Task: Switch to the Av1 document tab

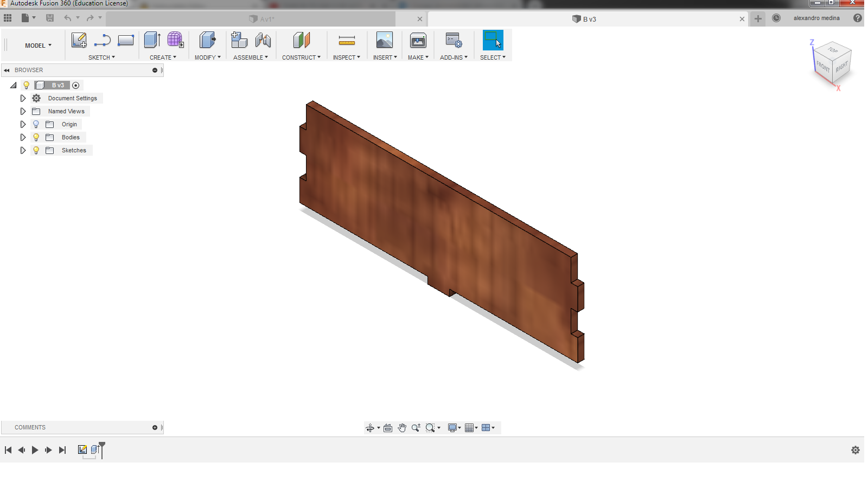Action: (x=261, y=19)
